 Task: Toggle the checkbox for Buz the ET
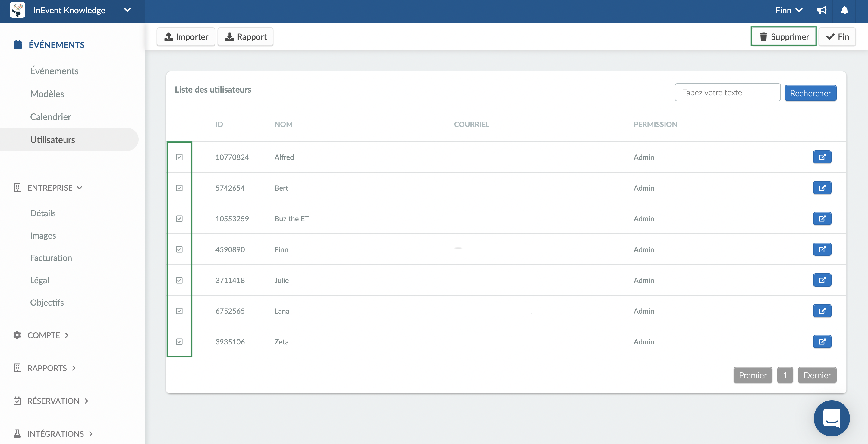coord(179,219)
